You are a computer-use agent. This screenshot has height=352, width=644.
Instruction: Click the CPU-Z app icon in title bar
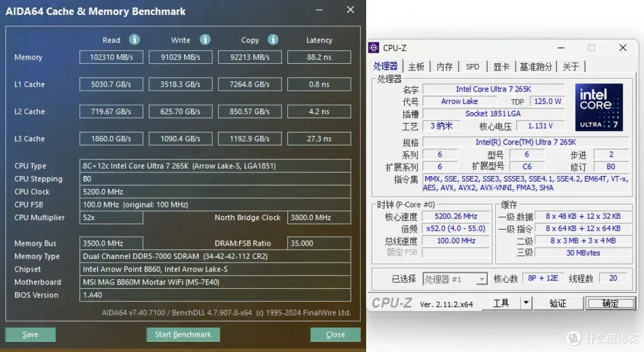[x=374, y=48]
